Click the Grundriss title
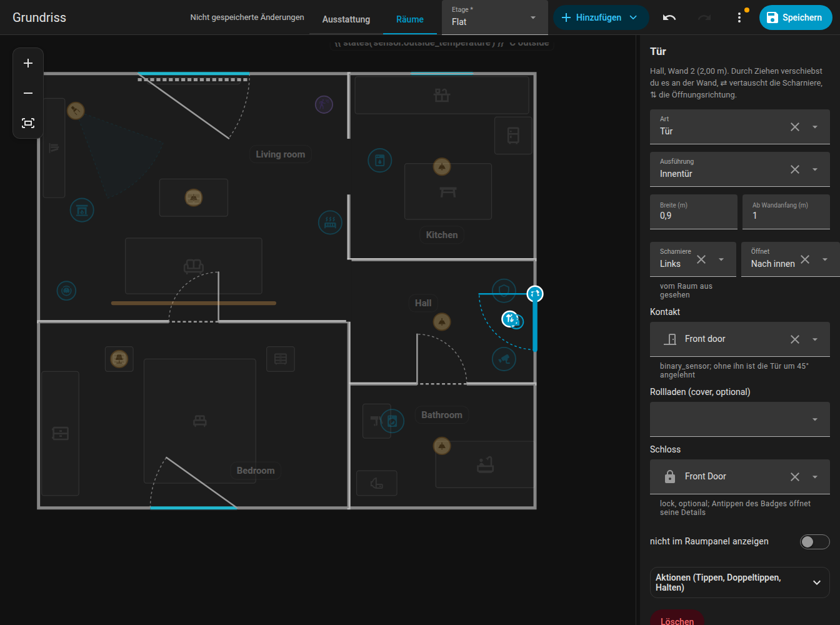 (39, 17)
